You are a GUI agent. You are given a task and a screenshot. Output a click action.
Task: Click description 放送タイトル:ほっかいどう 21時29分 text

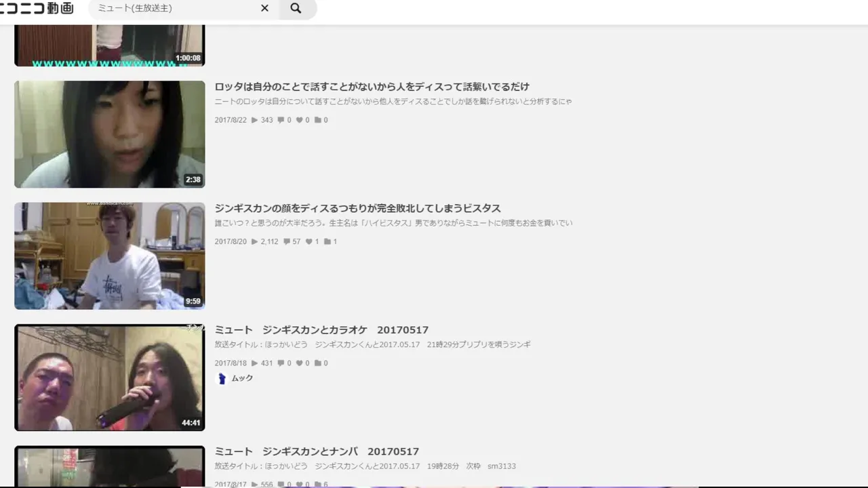372,344
